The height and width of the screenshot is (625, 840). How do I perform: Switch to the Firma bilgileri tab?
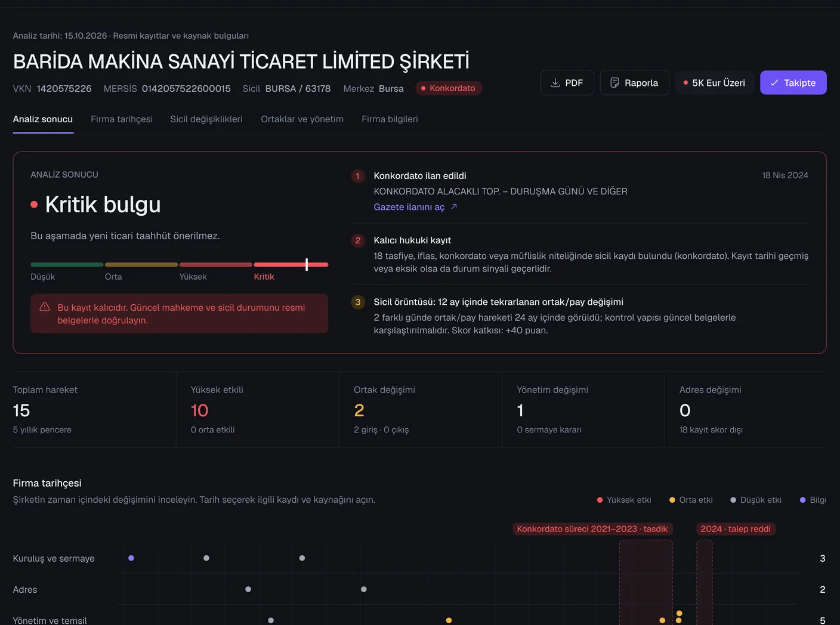[x=390, y=119]
